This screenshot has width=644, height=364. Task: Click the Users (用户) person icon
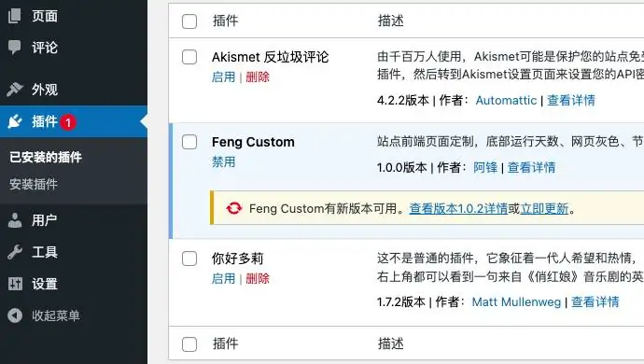click(15, 220)
